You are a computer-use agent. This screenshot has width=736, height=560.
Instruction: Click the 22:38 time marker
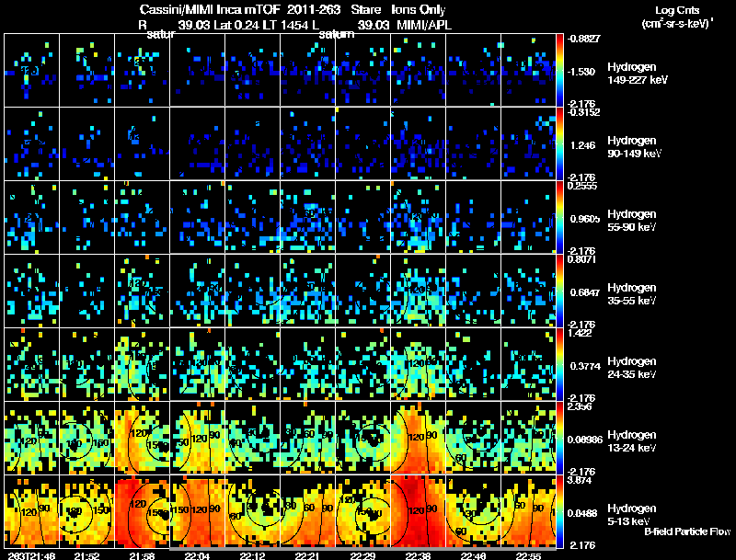pos(417,555)
